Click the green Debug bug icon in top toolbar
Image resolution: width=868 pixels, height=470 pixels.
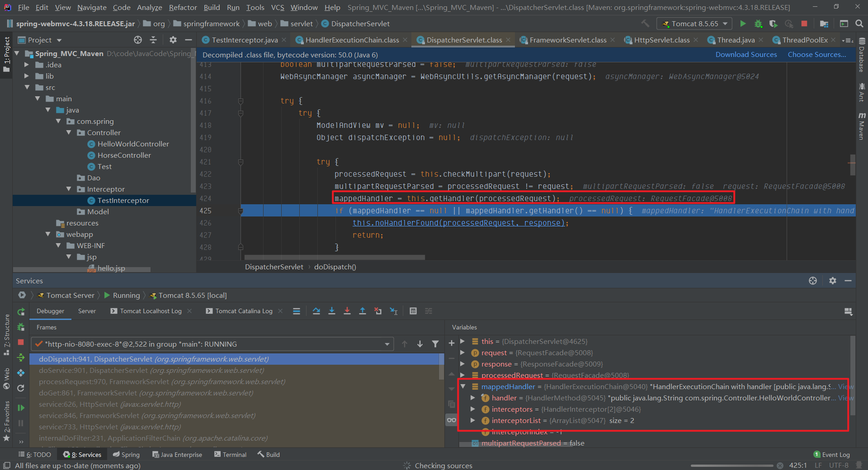tap(758, 23)
